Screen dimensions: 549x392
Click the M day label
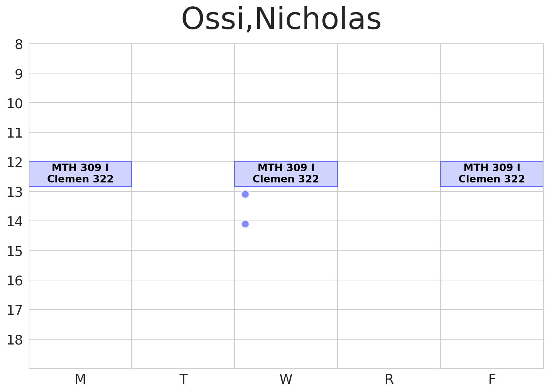click(80, 379)
